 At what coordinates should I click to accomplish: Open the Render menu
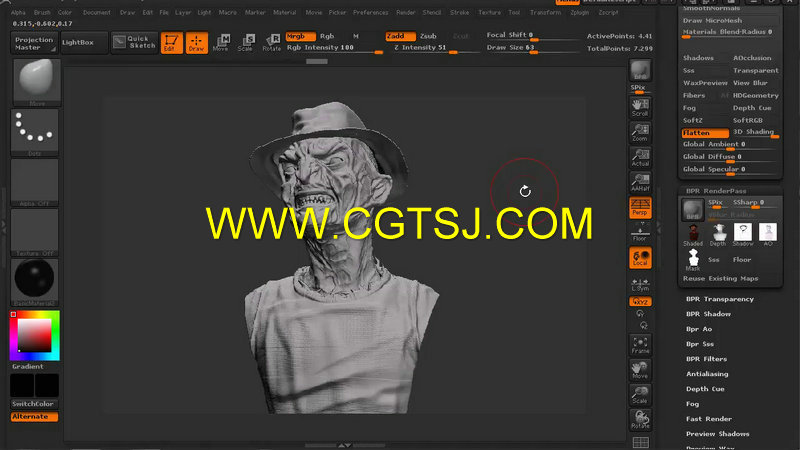coord(406,12)
